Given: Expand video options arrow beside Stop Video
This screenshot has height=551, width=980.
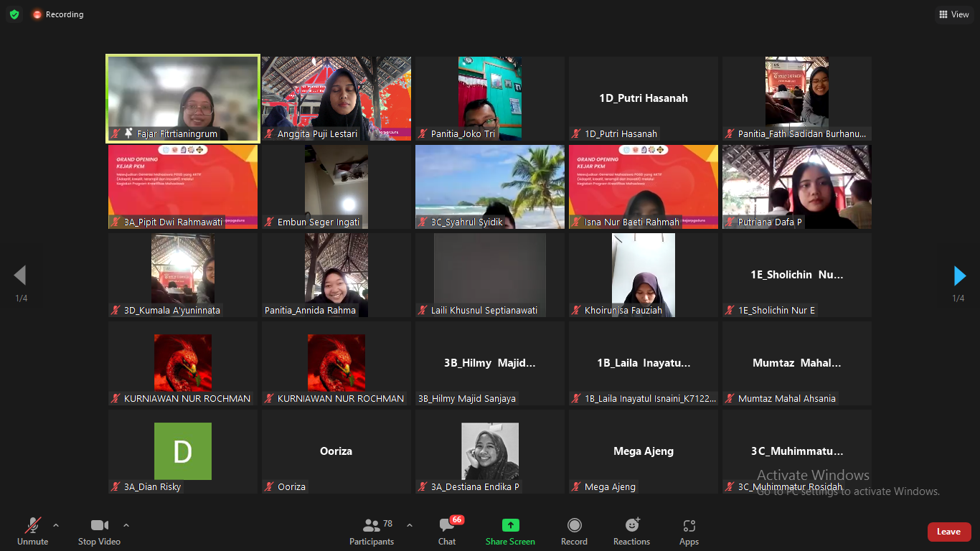Looking at the screenshot, I should coord(126,525).
